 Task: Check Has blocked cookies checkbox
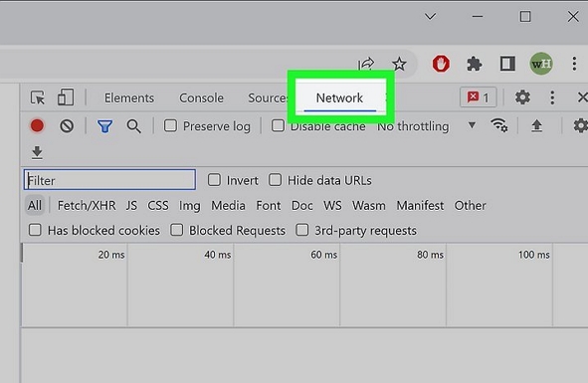35,230
